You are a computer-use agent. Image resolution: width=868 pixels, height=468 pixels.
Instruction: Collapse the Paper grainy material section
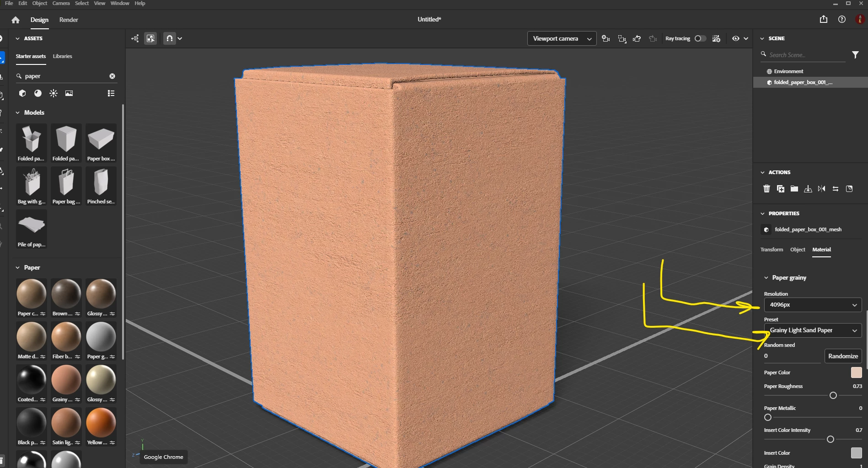point(766,277)
